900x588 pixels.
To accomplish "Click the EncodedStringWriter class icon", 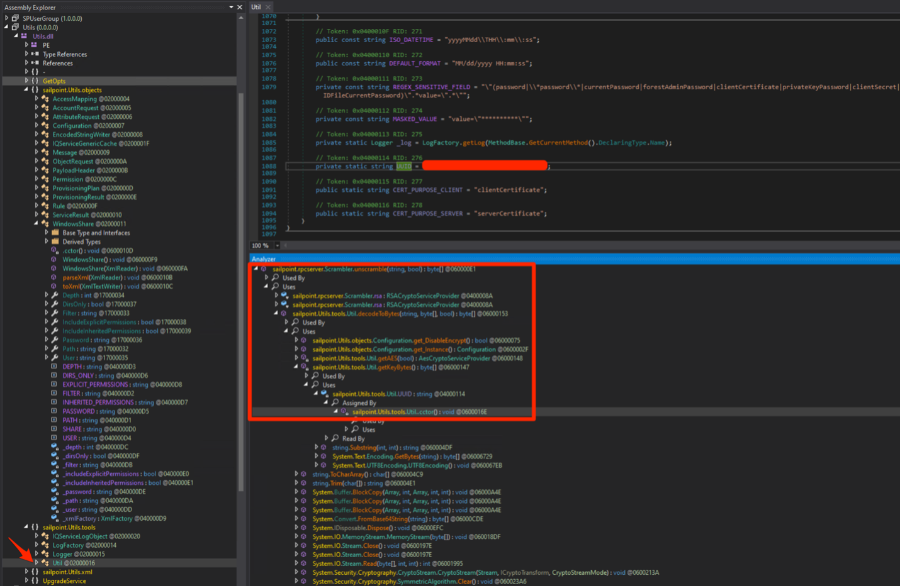I will 45,135.
